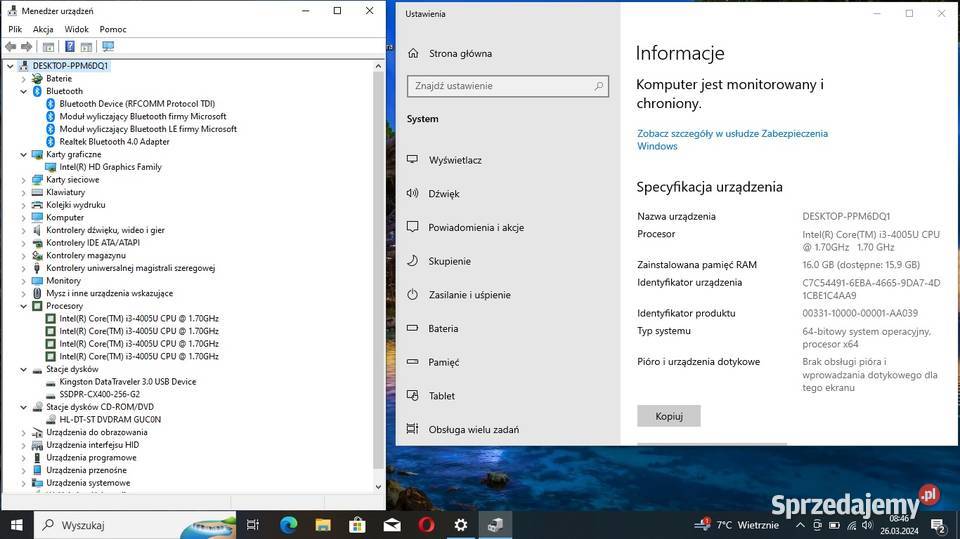This screenshot has height=539, width=960.
Task: Collapse the Stacje dysków category
Action: (x=23, y=369)
